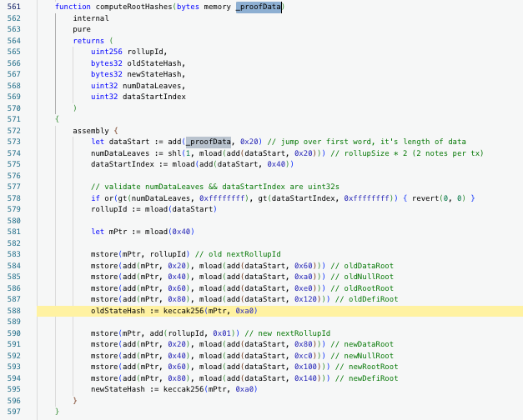Click _proofData inside add() on line 573

(x=209, y=142)
